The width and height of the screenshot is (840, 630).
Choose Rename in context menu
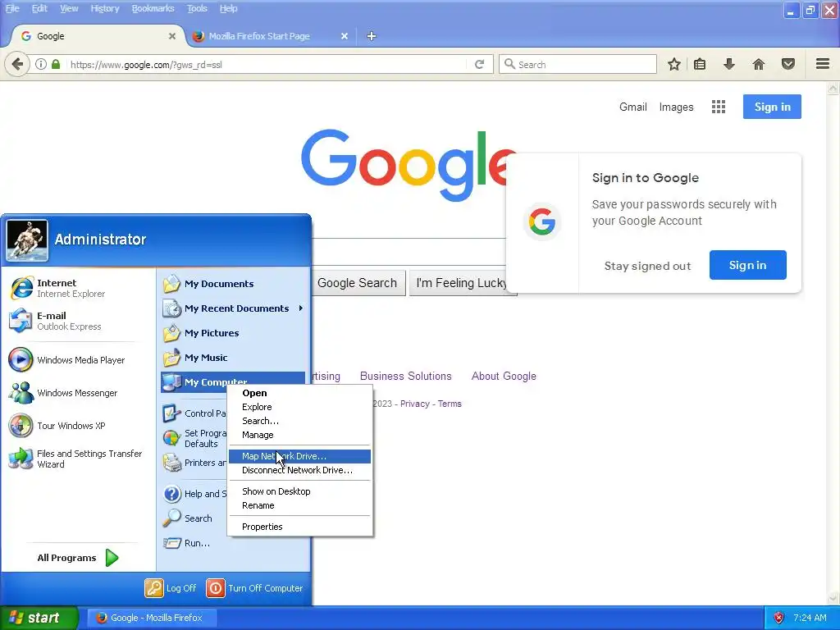pyautogui.click(x=299, y=505)
